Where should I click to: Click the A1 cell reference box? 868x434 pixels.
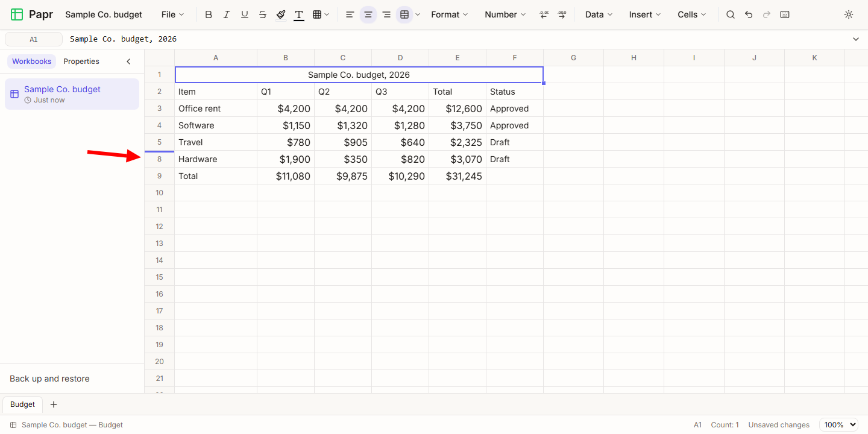click(x=34, y=39)
